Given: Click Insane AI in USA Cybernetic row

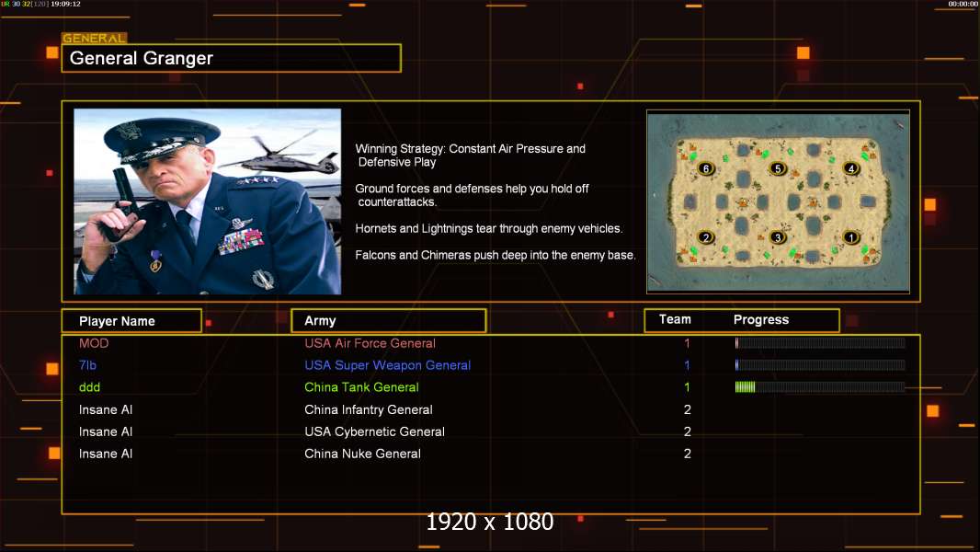Looking at the screenshot, I should 106,432.
